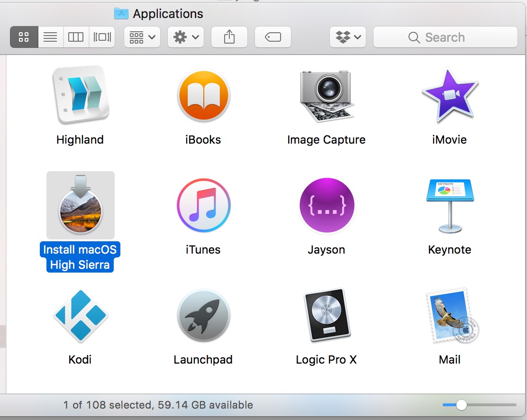Screen dimensions: 527x420
Task: Open the Dropbox toolbar dropdown
Action: tap(348, 37)
